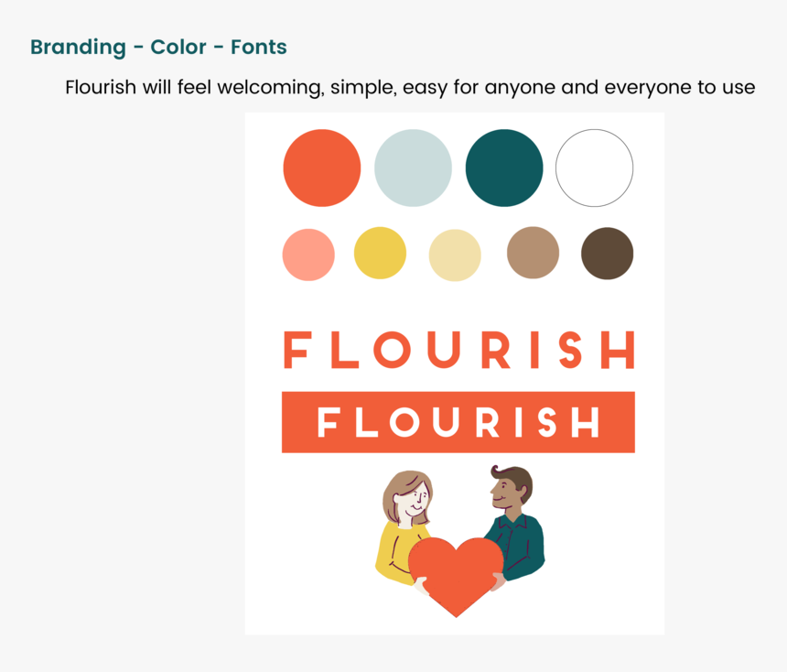
Task: Choose the white outlined color circle
Action: tap(594, 168)
